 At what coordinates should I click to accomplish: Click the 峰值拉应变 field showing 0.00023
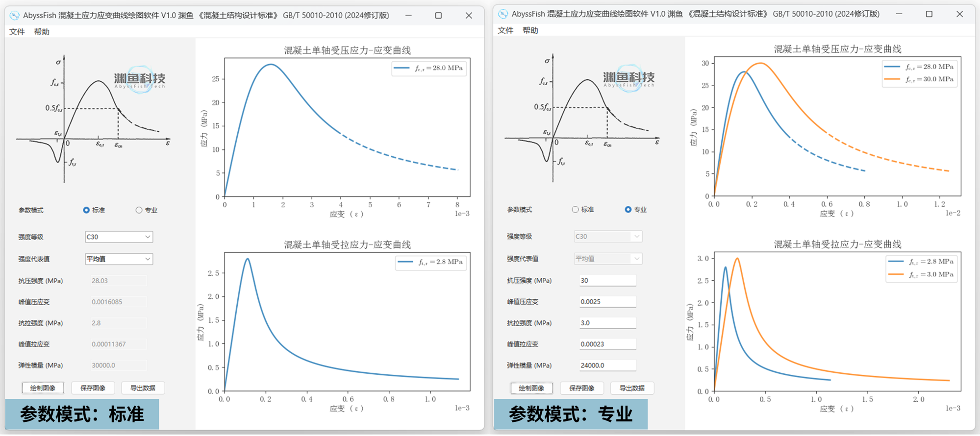coord(607,344)
